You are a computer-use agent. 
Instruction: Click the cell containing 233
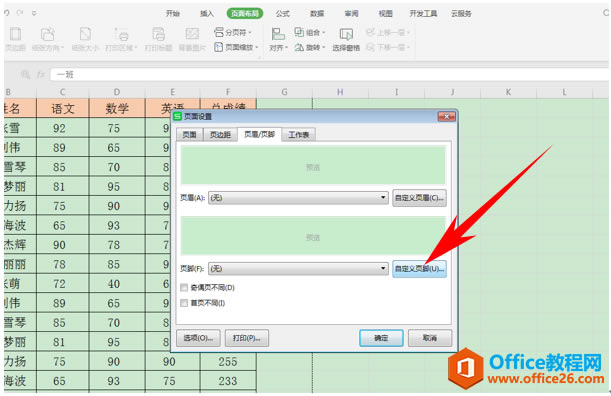click(x=228, y=381)
